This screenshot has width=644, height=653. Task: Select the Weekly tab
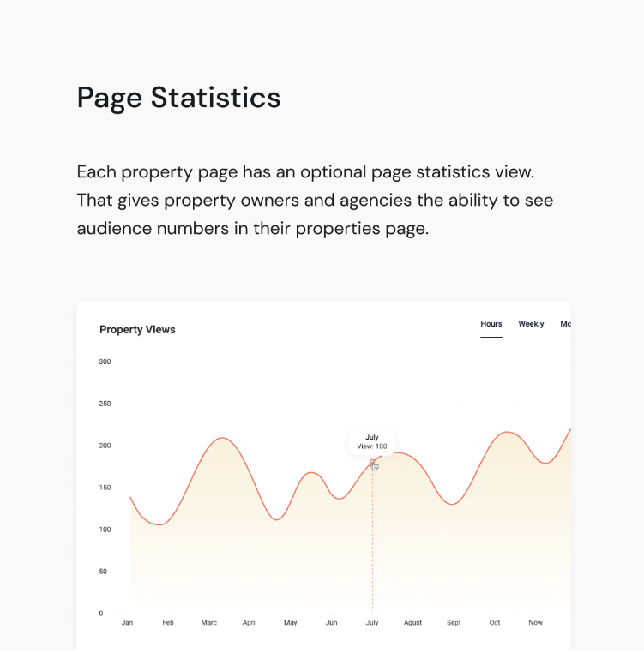point(531,324)
